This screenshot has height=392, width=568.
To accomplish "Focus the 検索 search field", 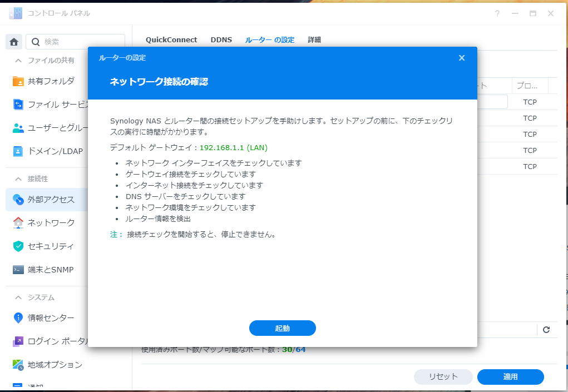I will [75, 42].
